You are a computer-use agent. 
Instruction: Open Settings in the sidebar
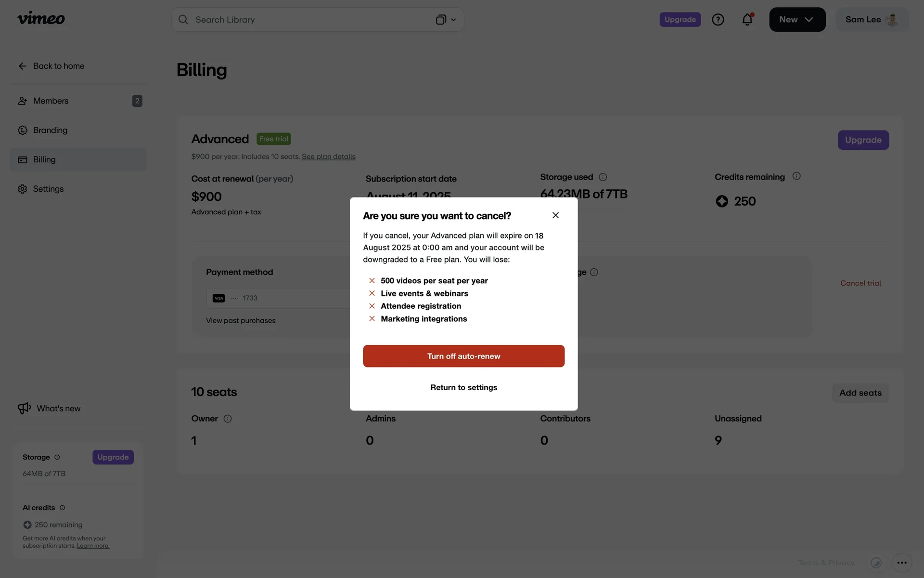click(48, 189)
